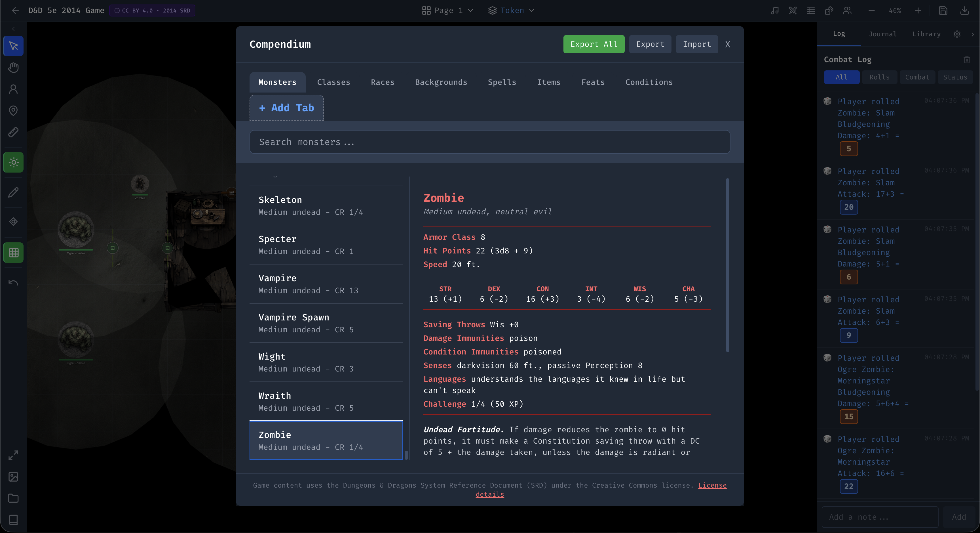Filter combat log by Combat
The width and height of the screenshot is (980, 533).
click(917, 77)
